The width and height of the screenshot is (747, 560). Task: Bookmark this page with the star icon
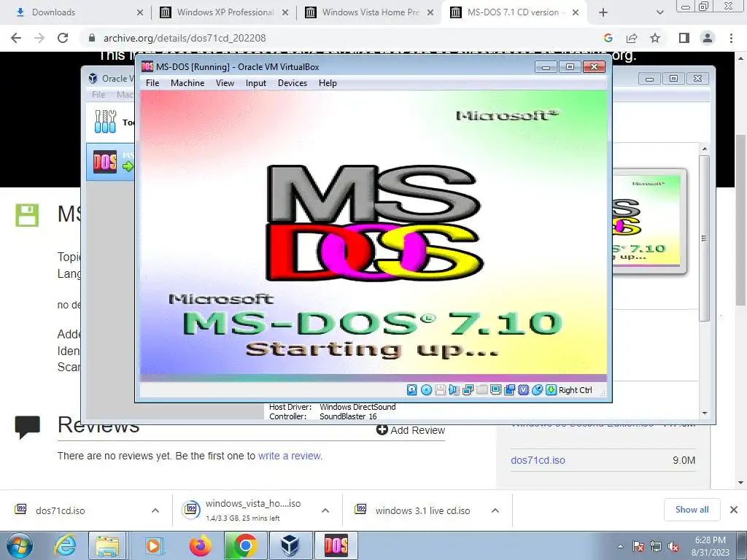655,38
